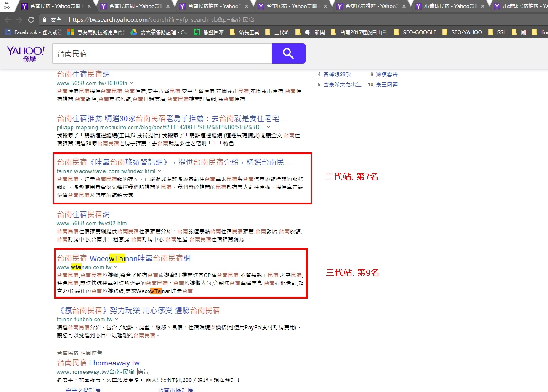Viewport: 548px width, 392px height.
Task: Open 哇靠台南旅遊資訊網 search result title
Action: [175, 162]
